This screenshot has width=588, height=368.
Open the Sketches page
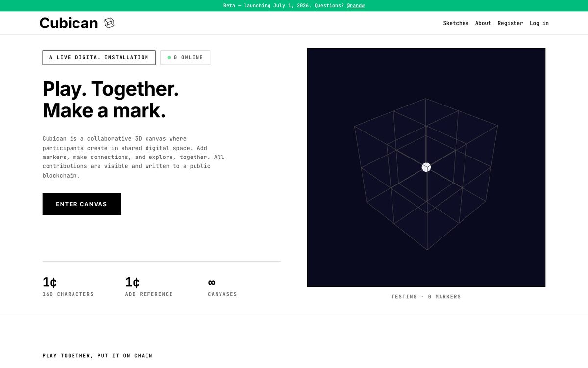point(456,23)
